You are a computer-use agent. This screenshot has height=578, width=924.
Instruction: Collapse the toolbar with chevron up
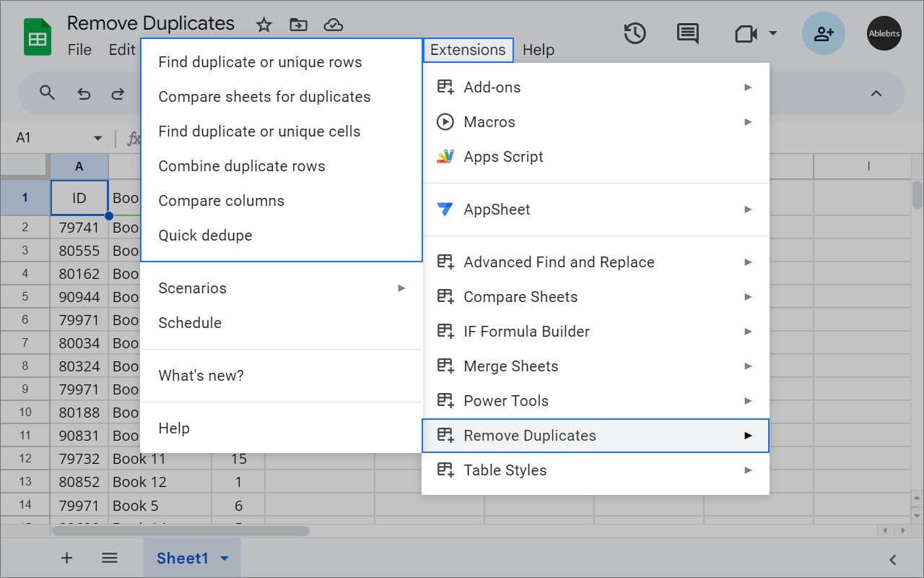coord(876,93)
